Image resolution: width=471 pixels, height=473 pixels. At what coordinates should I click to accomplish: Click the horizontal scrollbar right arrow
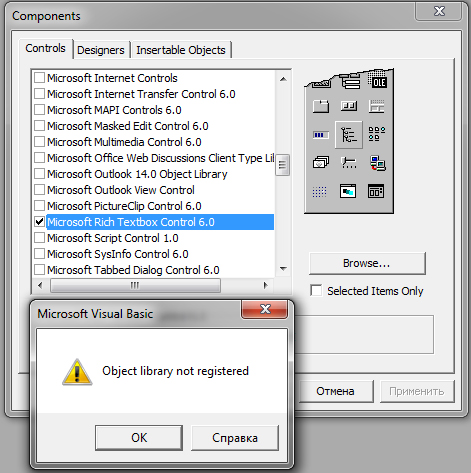click(x=265, y=285)
